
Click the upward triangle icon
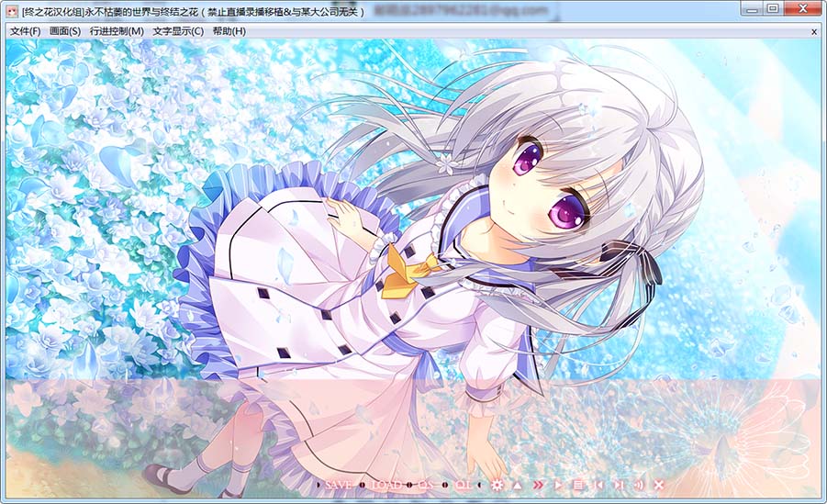click(518, 484)
